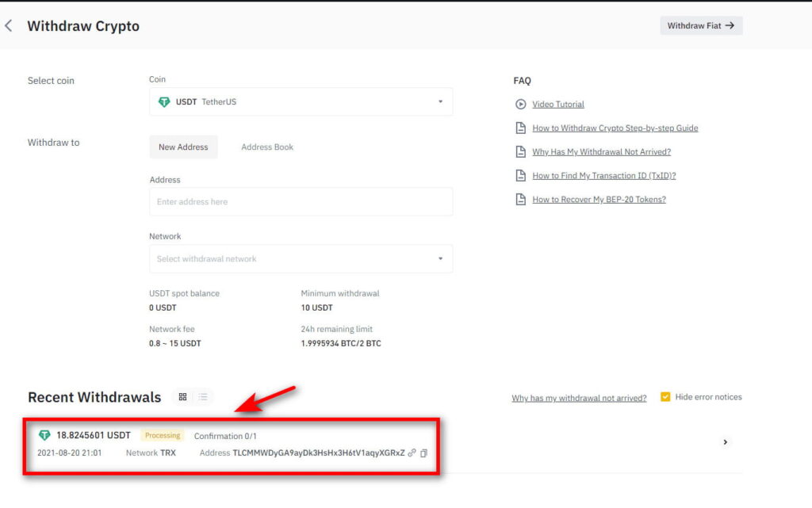Switch to the Address Book tab

tap(267, 147)
